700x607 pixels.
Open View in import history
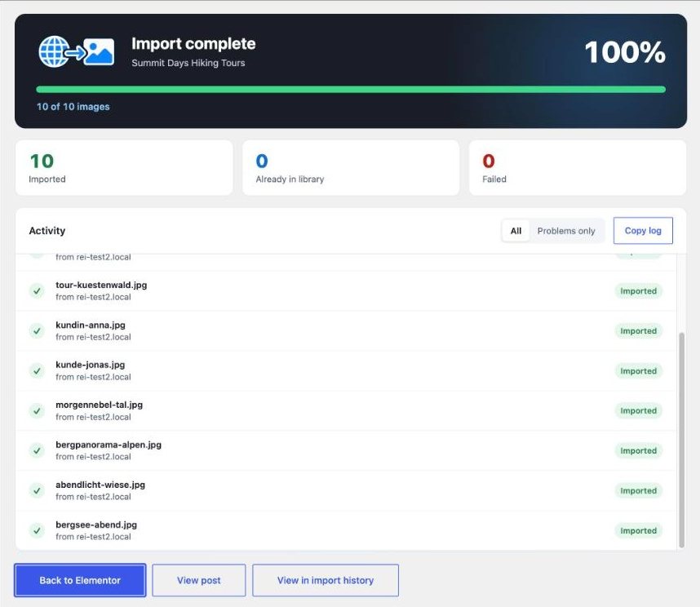326,580
